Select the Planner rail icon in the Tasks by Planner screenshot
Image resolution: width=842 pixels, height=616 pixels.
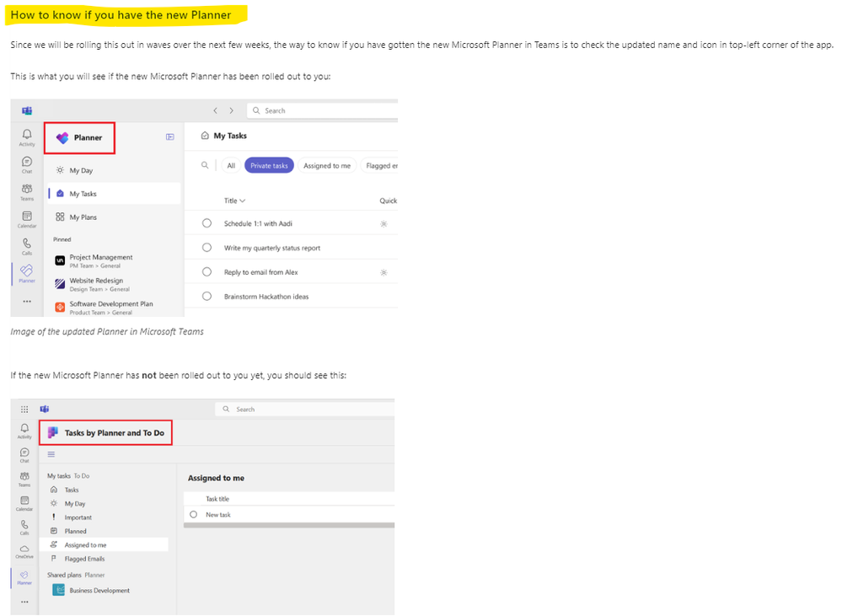coord(24,578)
